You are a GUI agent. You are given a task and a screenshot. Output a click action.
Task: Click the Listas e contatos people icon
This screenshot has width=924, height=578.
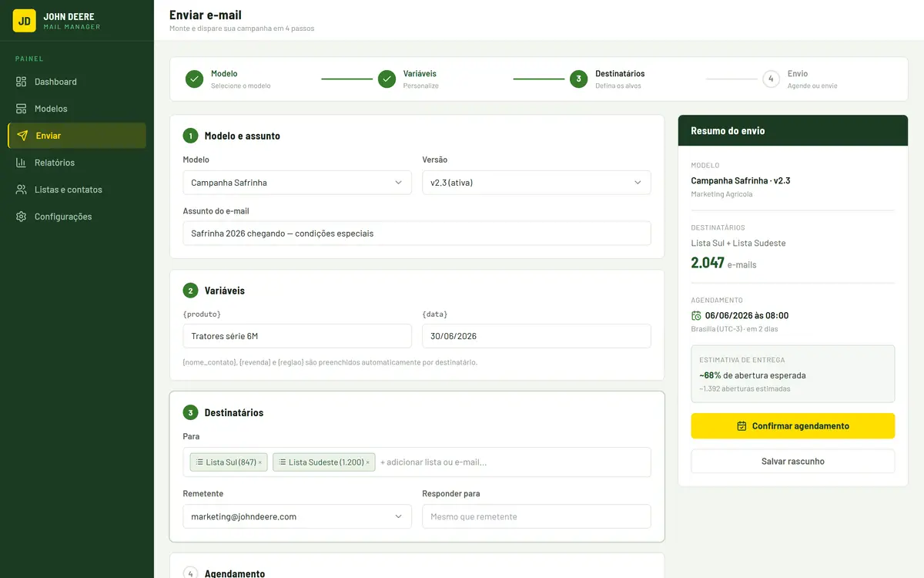pyautogui.click(x=22, y=190)
